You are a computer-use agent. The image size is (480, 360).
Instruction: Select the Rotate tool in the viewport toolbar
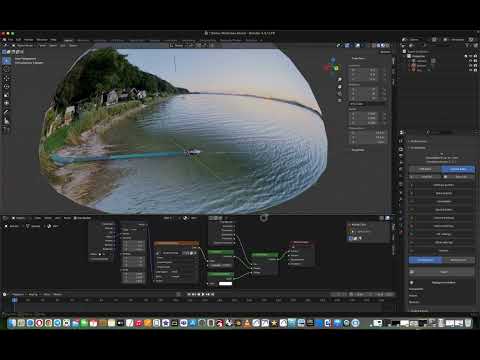(x=6, y=87)
